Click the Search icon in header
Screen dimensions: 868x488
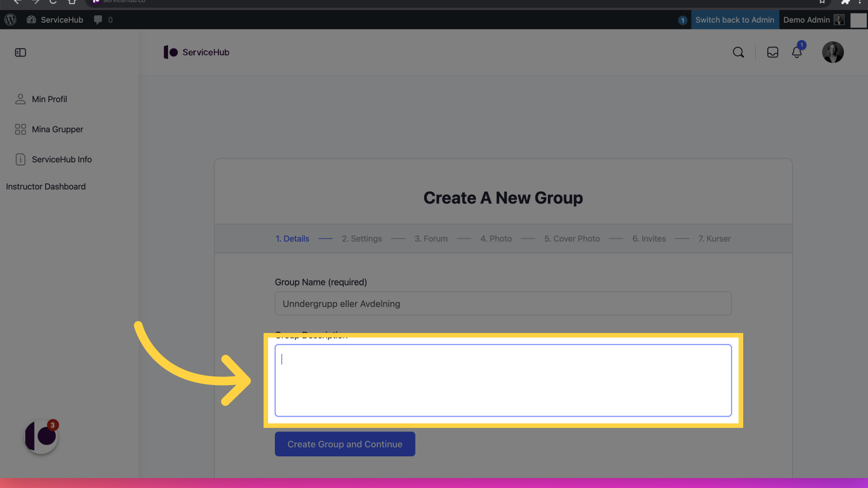pos(739,52)
